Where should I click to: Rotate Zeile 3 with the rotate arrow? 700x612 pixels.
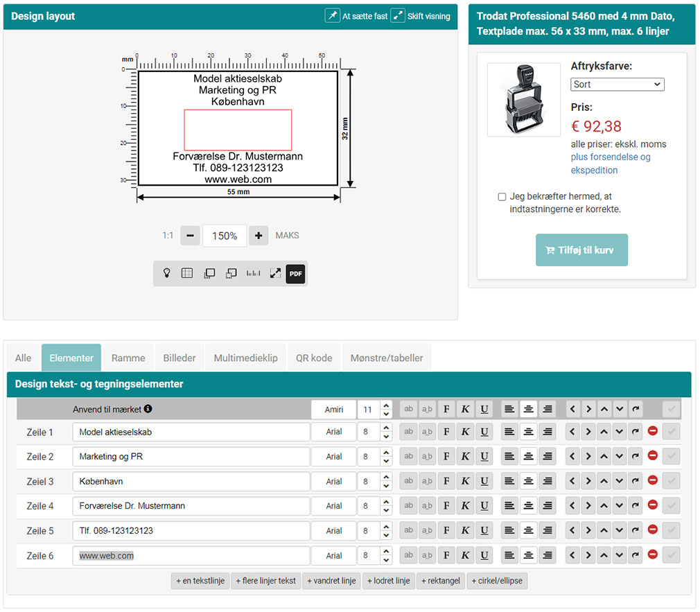coord(636,481)
